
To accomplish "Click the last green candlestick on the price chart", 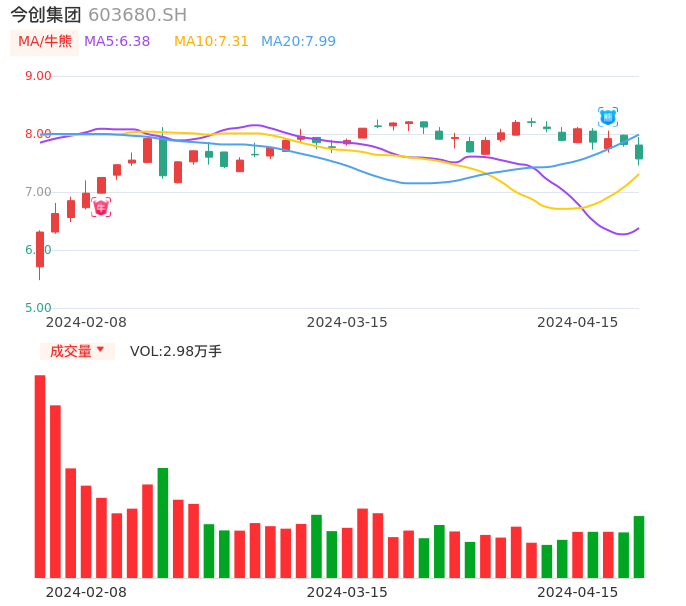I will pos(639,152).
